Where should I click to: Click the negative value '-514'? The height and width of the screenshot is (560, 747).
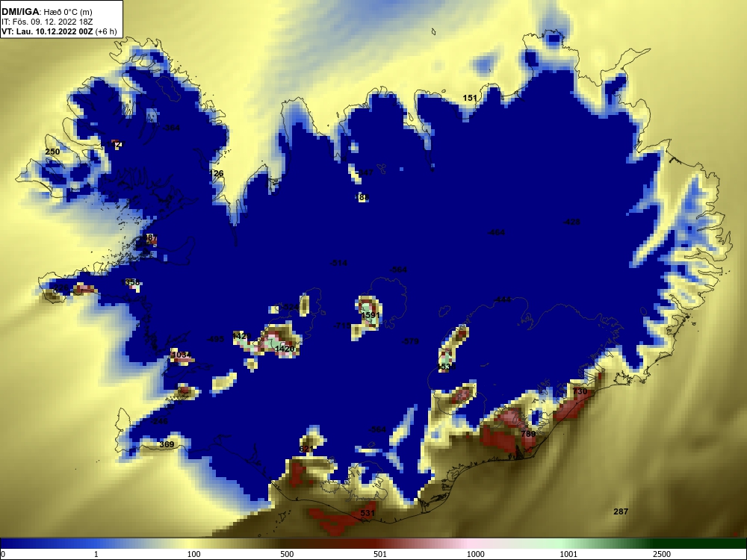[x=338, y=263]
